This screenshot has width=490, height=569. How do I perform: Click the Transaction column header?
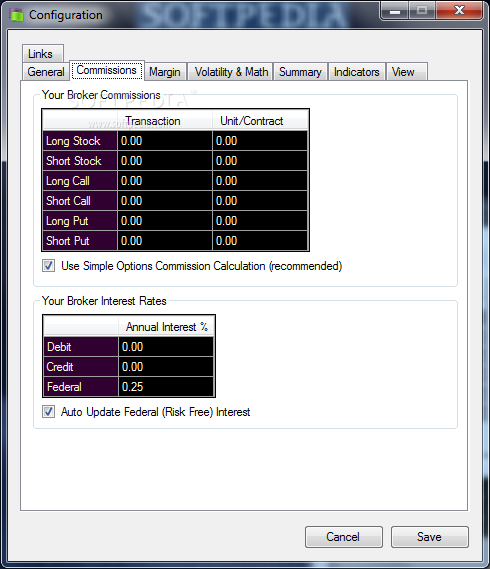[x=165, y=120]
